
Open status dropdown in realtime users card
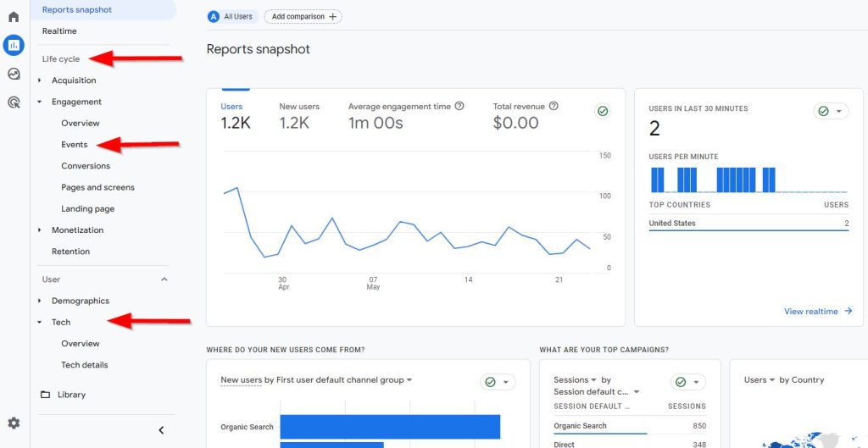pos(831,112)
